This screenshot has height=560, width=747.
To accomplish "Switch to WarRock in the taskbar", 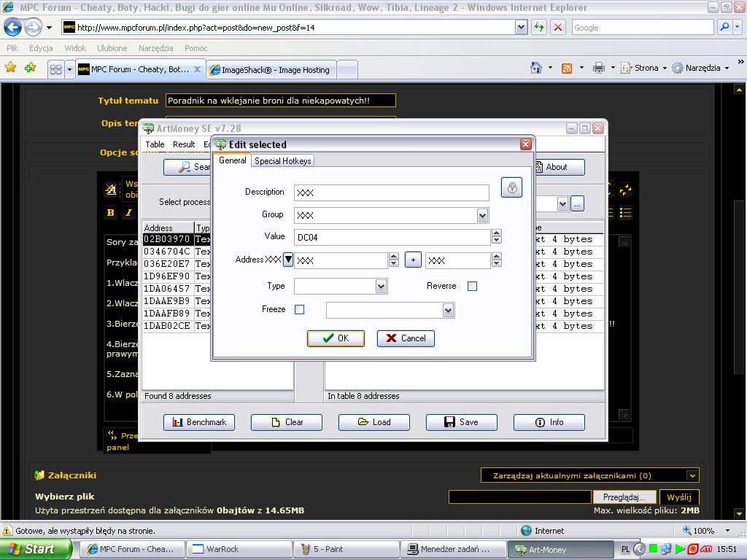I will [238, 549].
